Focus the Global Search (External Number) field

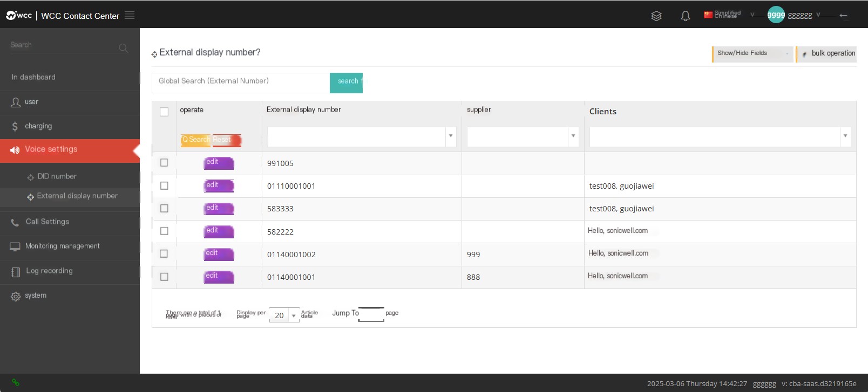pos(241,82)
